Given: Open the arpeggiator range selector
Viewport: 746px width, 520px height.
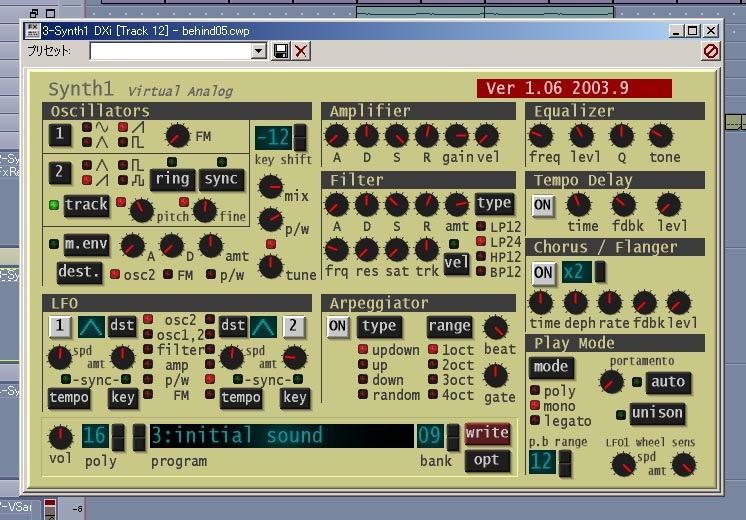Looking at the screenshot, I should [450, 326].
